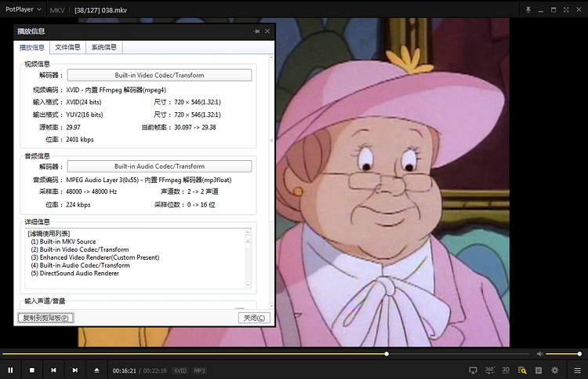The width and height of the screenshot is (588, 379).
Task: Open the playlist search icon
Action: (x=522, y=370)
